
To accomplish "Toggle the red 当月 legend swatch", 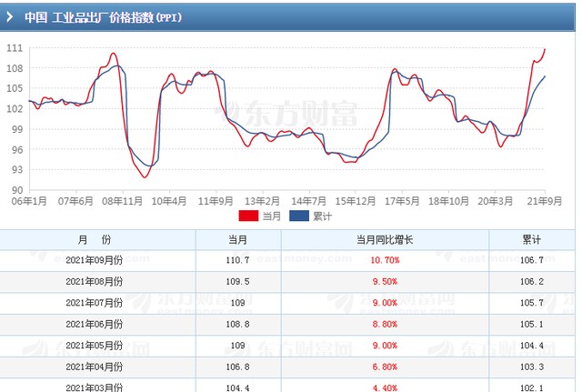I will pos(248,216).
